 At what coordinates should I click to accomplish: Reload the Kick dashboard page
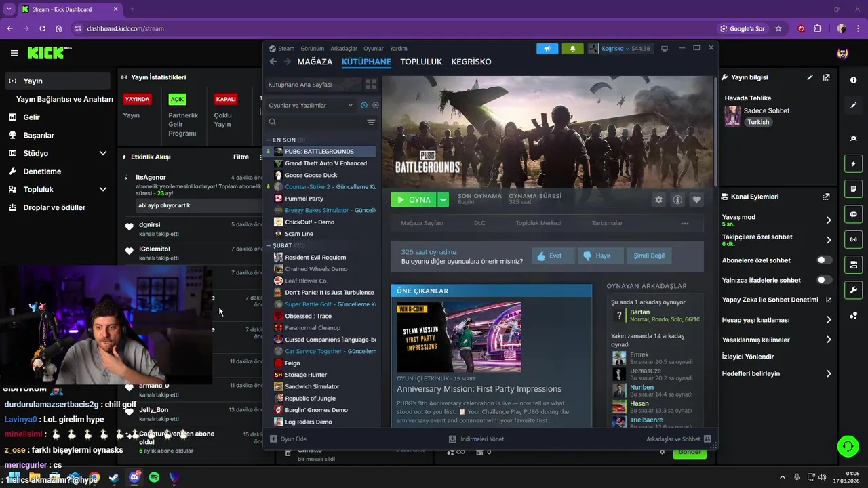pos(42,28)
